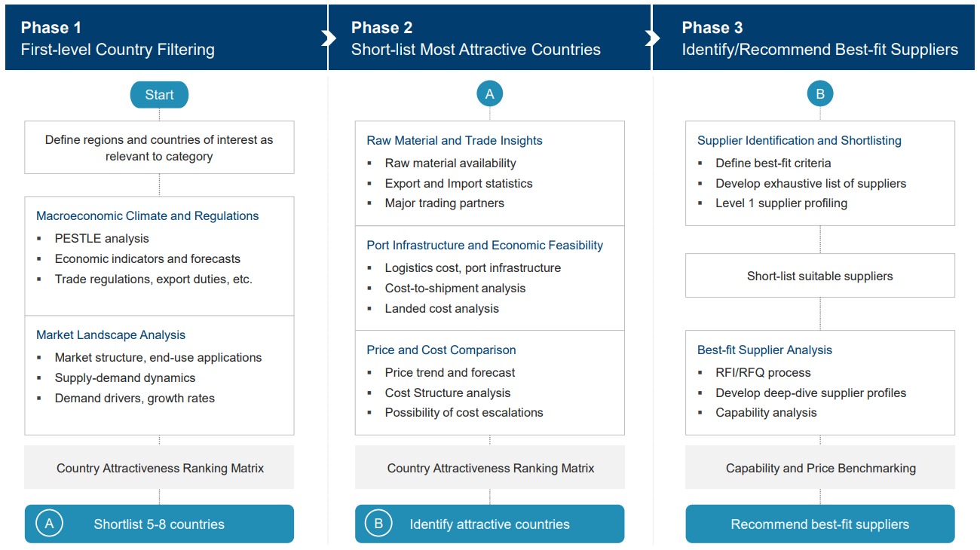Select the Phase 2 Short-list Most Attractive Countries header
This screenshot has height=550, width=980.
(x=476, y=39)
